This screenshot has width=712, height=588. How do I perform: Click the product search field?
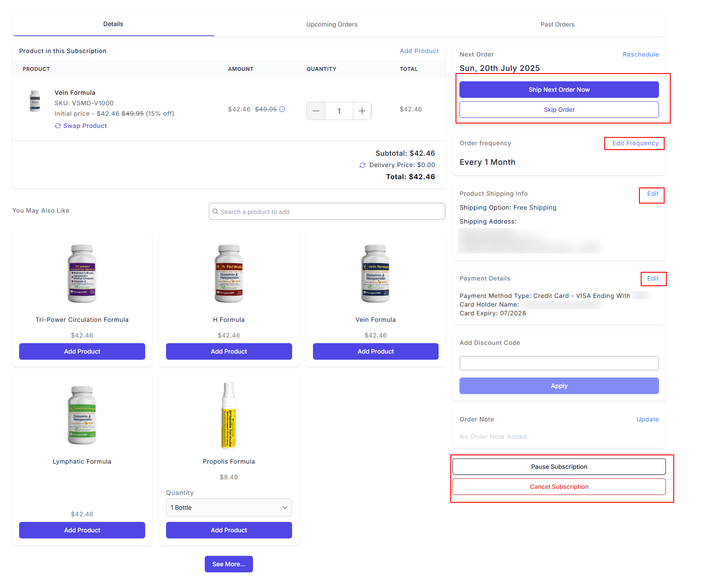click(327, 212)
